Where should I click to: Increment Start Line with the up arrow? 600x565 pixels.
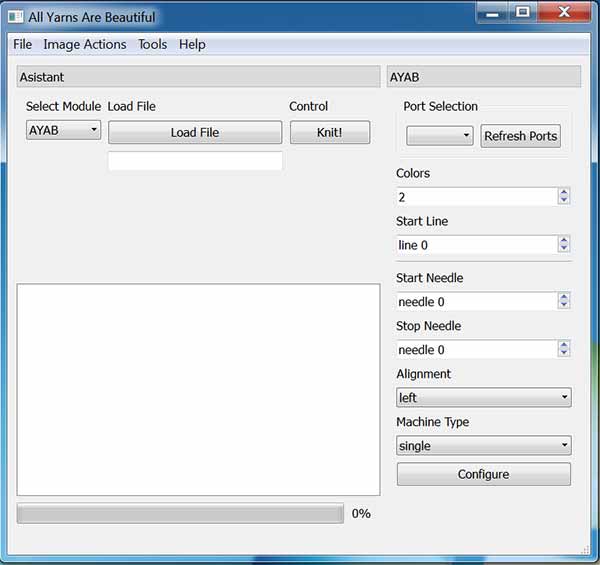564,240
